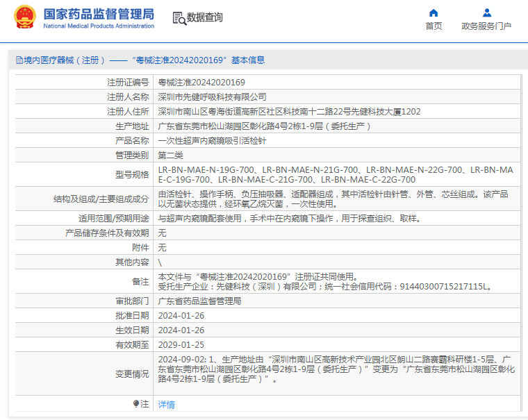Go to 首页 text link
The width and height of the screenshot is (528, 420).
point(434,26)
